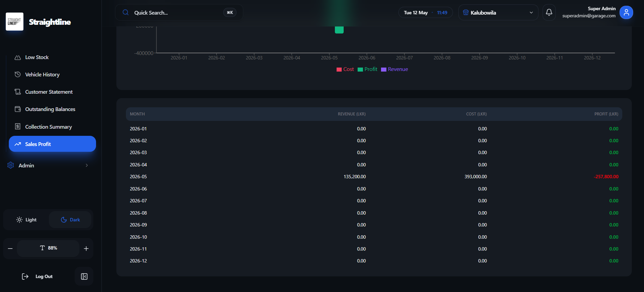Viewport: 644px width, 292px height.
Task: Click the 2026-09 chart axis label
Action: (479, 58)
